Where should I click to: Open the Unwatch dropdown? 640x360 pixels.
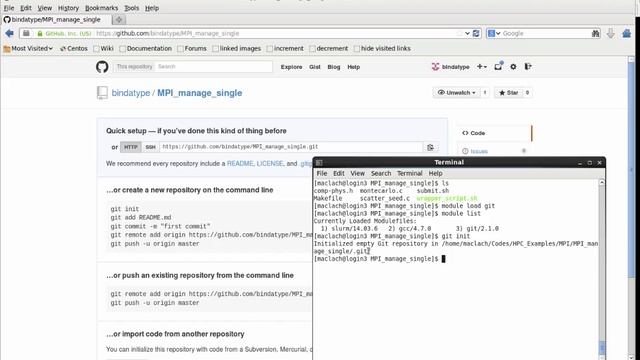tap(456, 93)
